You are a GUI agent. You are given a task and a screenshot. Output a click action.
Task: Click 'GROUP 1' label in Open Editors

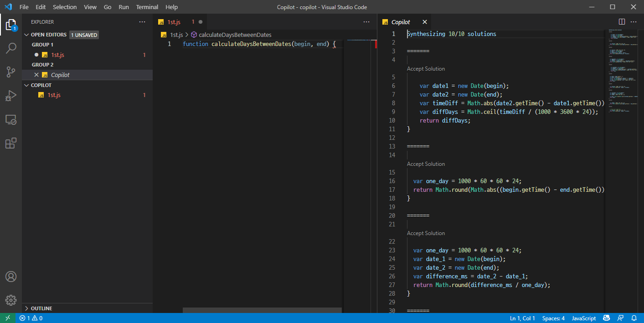click(x=42, y=45)
